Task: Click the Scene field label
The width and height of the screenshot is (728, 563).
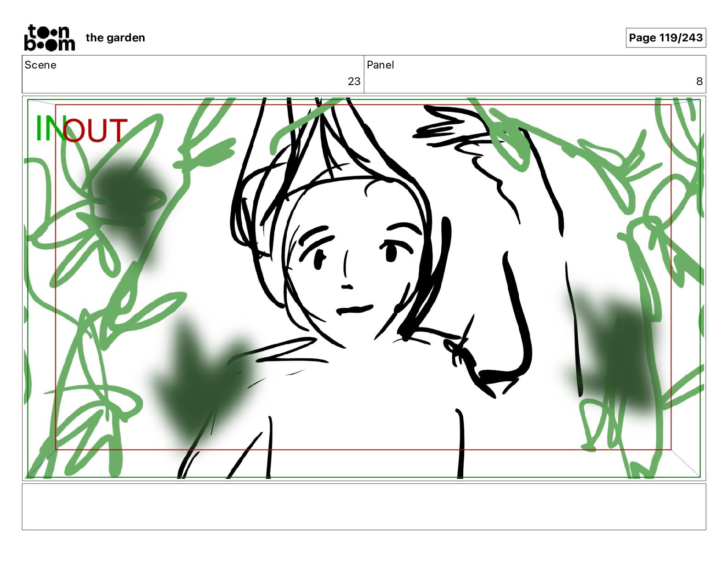Action: 40,65
